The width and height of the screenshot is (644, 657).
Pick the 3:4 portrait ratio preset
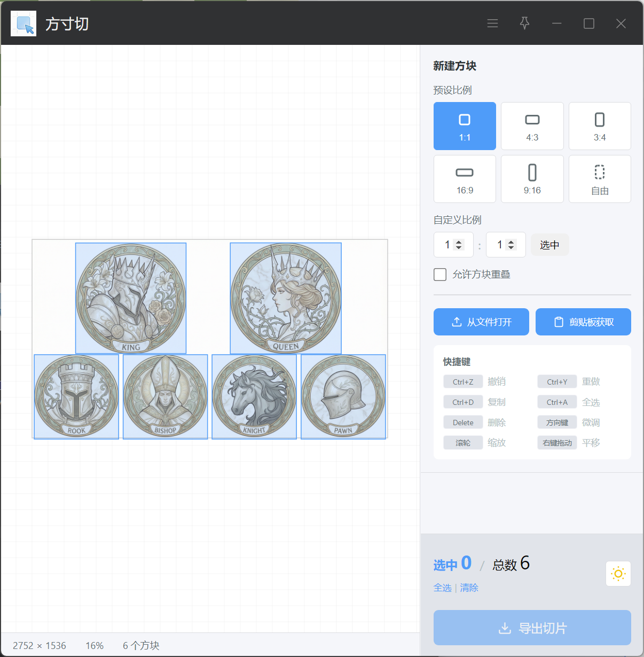599,126
